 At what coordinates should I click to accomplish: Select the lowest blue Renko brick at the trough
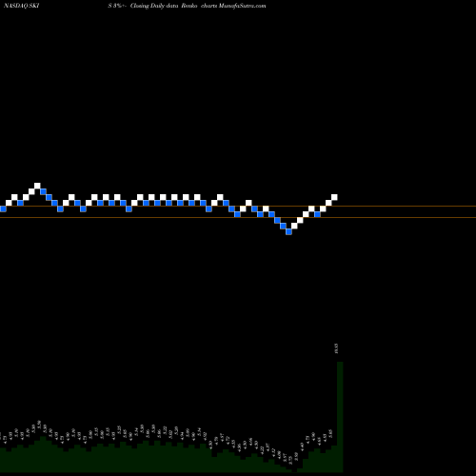[288, 231]
